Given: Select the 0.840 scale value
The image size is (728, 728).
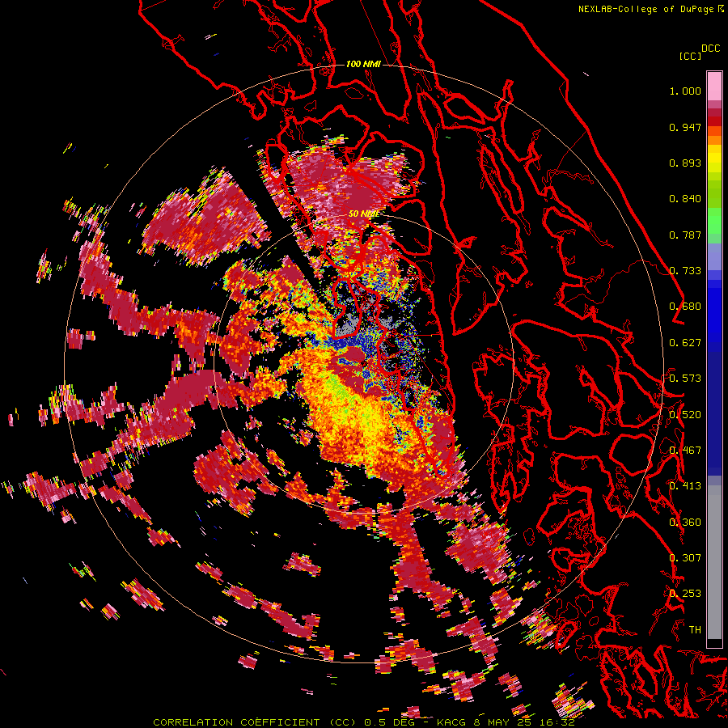Looking at the screenshot, I should [x=685, y=199].
